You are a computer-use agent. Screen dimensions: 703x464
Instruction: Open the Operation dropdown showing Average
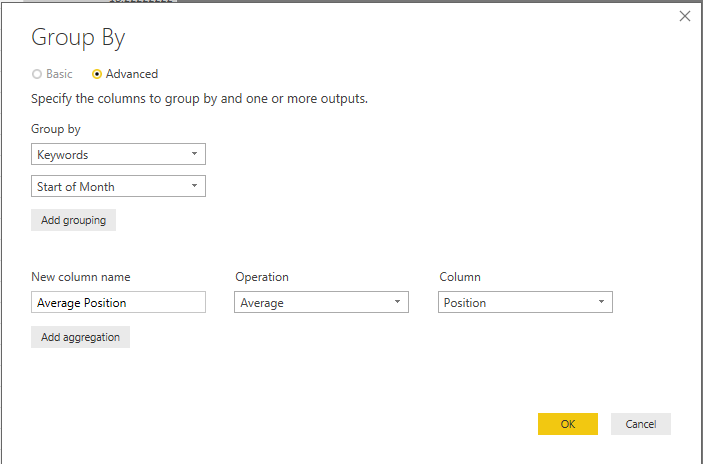[321, 302]
